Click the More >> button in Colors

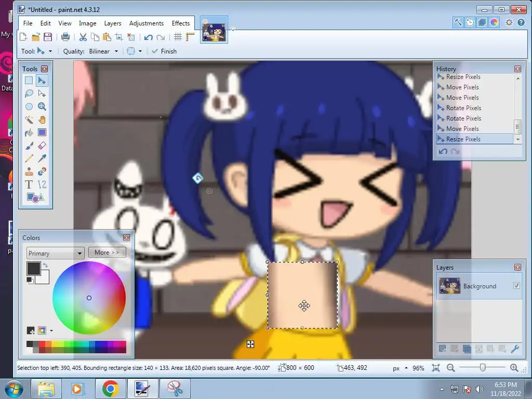(x=107, y=252)
